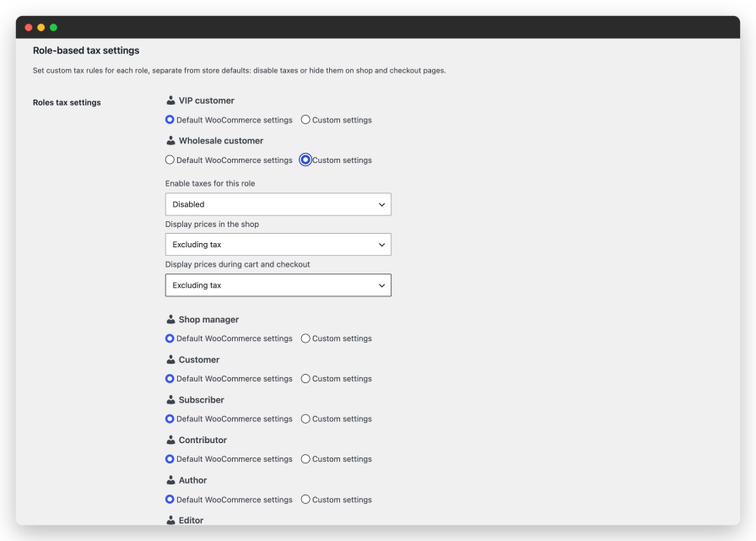Click the Editor role name
Screen dimensions: 756x541
pos(191,520)
